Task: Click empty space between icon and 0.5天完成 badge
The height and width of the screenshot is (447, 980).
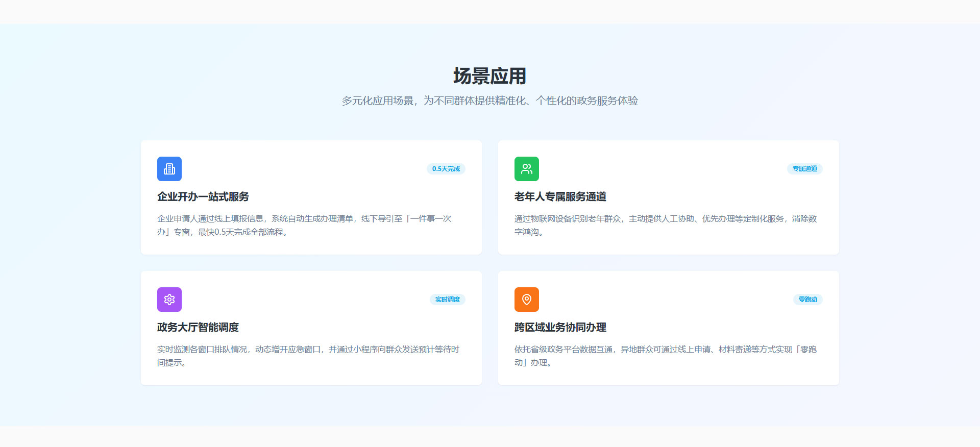Action: [306, 169]
